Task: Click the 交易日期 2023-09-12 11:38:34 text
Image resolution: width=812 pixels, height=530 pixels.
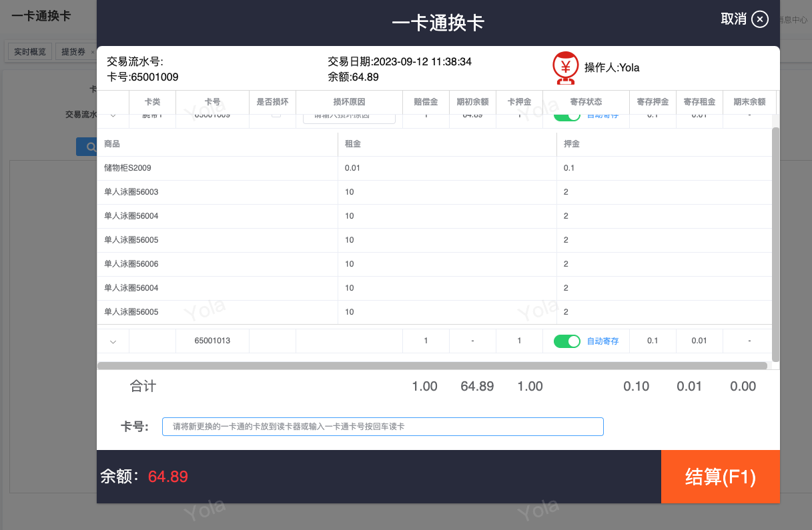Action: point(400,61)
